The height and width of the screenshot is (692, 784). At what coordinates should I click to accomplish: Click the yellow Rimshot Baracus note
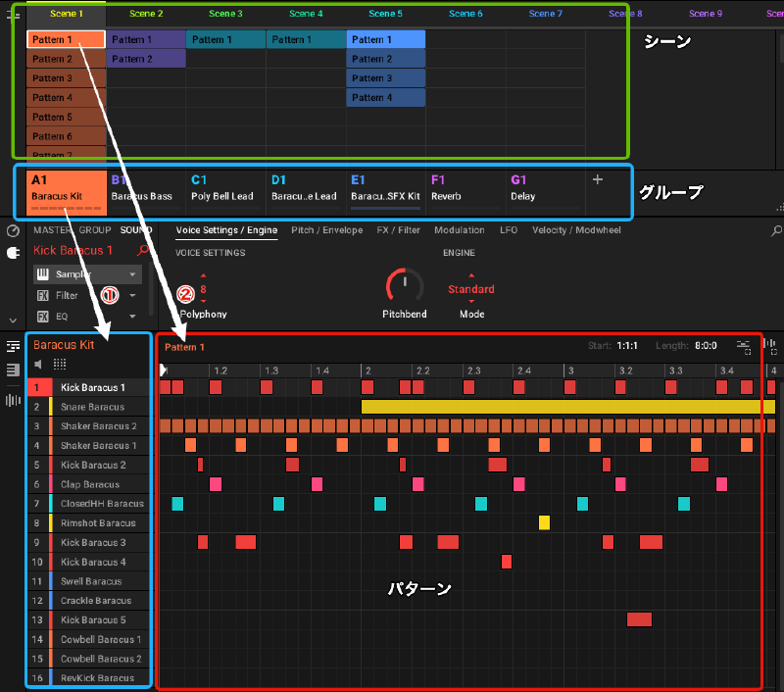tap(544, 523)
